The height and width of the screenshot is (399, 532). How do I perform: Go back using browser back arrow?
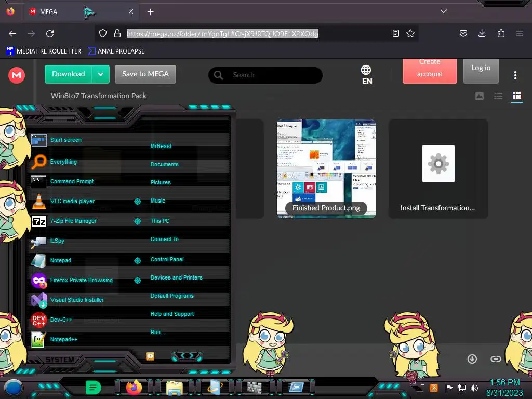[12, 34]
